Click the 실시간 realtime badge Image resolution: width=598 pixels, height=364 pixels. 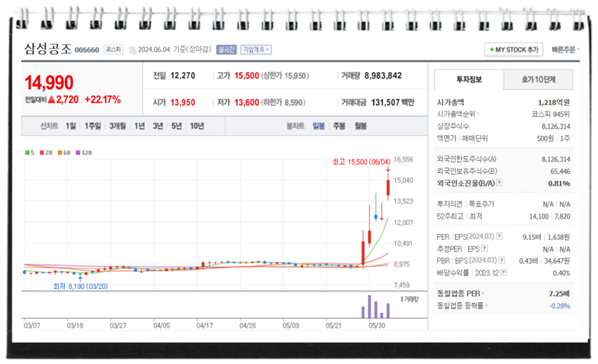pyautogui.click(x=226, y=49)
